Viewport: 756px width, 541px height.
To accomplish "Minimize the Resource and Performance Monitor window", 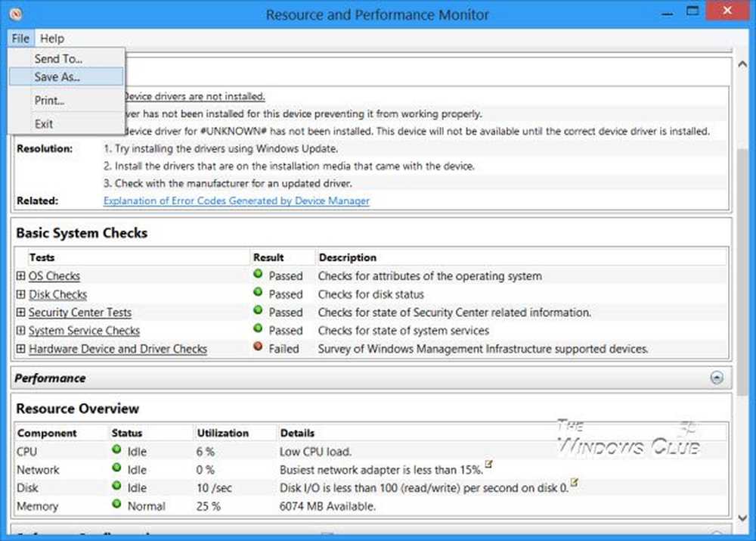I will 668,14.
